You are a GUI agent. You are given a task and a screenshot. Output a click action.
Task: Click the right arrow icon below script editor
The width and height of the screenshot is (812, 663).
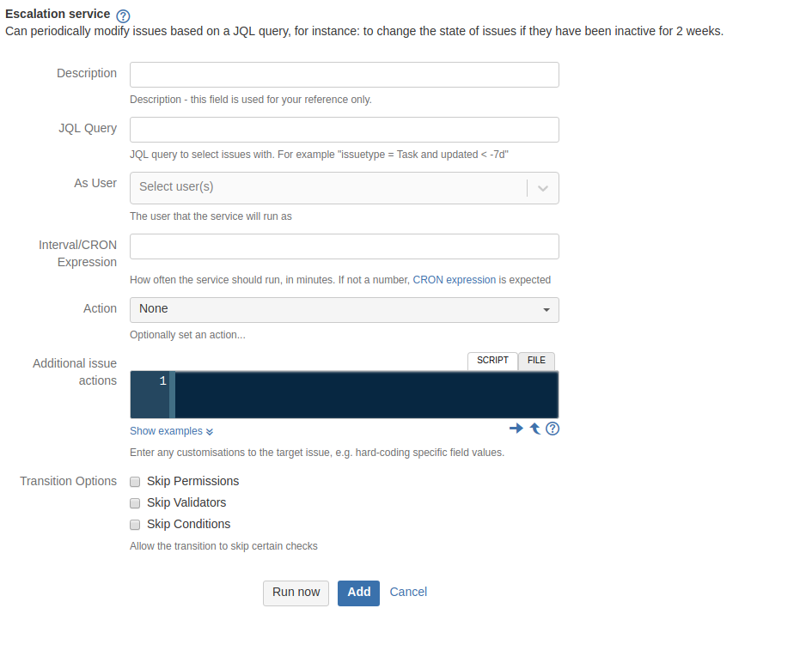click(x=516, y=429)
